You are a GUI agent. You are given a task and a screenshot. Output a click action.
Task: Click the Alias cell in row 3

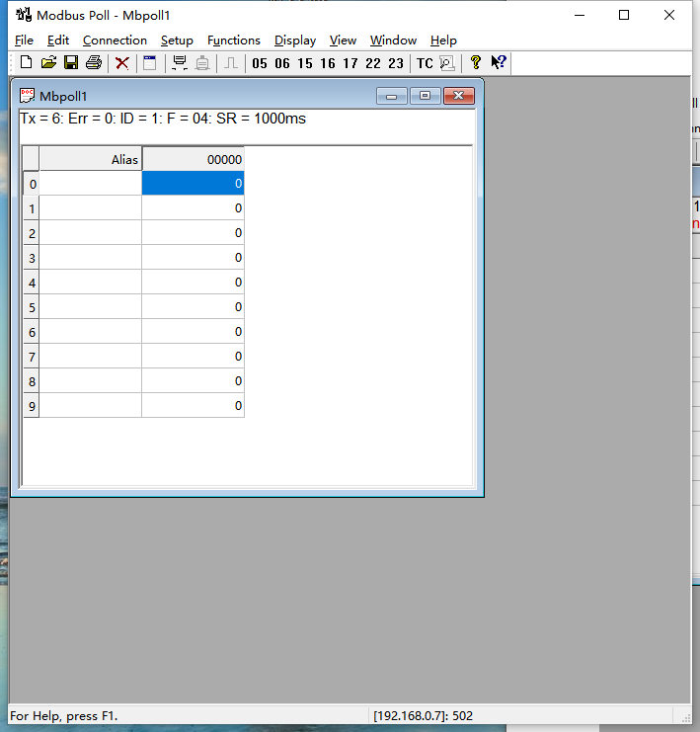pyautogui.click(x=90, y=258)
